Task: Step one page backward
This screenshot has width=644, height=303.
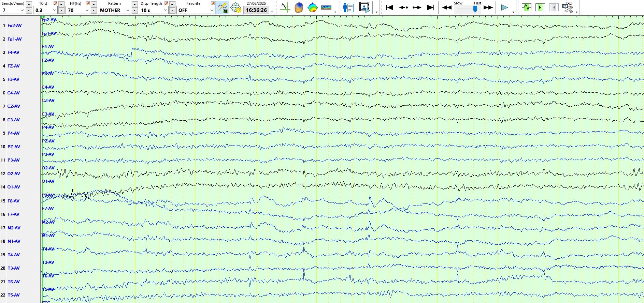Action: tap(403, 7)
